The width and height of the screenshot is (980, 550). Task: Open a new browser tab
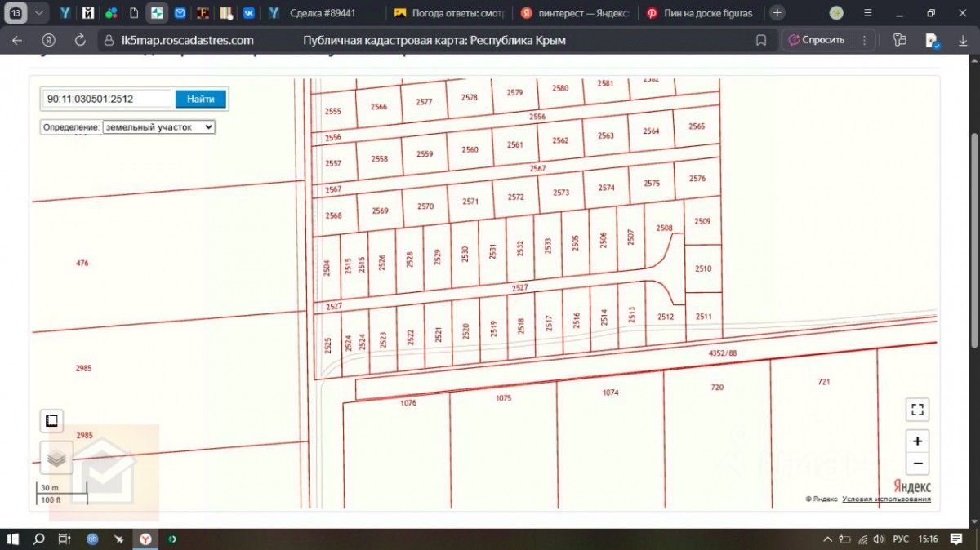click(x=777, y=13)
